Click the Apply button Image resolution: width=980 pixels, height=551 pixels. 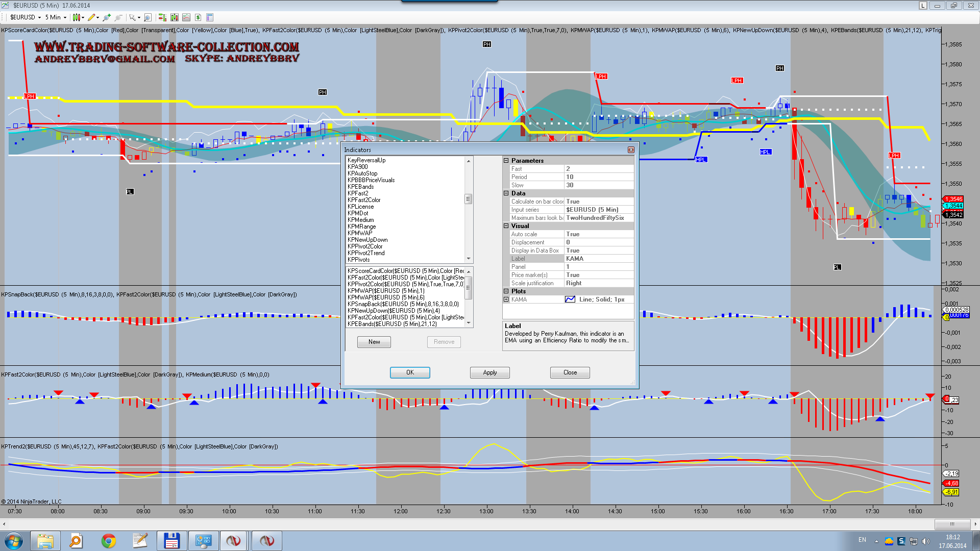pyautogui.click(x=489, y=372)
